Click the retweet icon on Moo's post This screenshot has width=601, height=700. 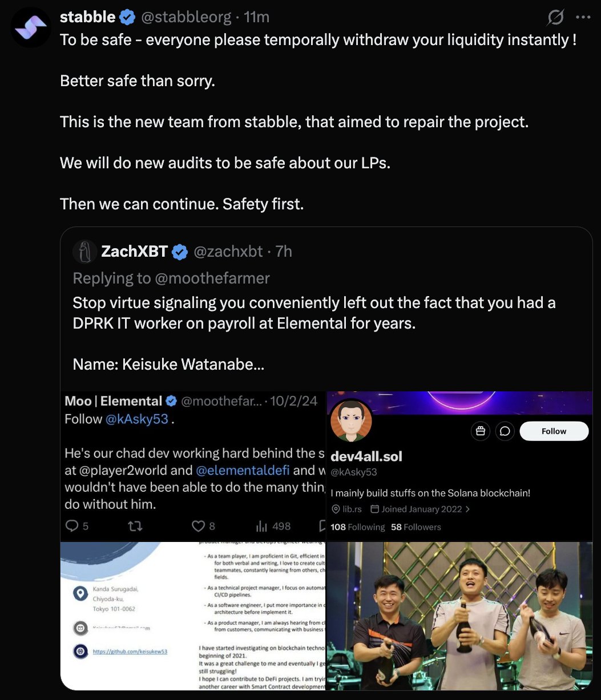tap(135, 526)
